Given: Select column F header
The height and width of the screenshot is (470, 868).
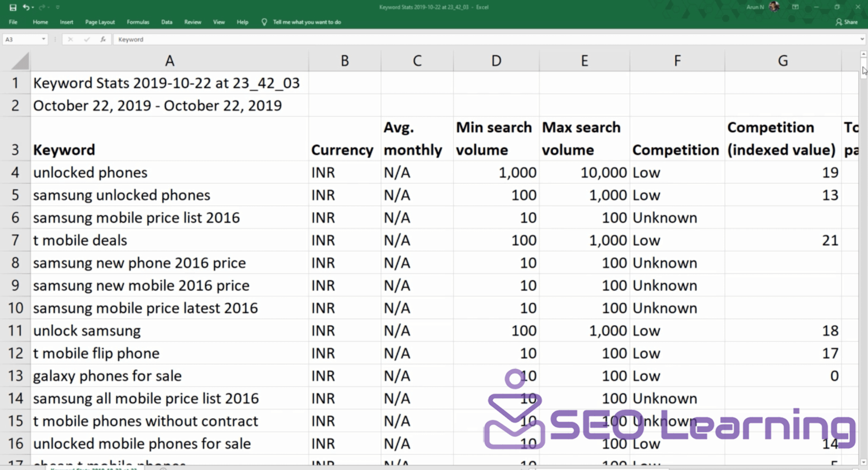Looking at the screenshot, I should (x=677, y=61).
